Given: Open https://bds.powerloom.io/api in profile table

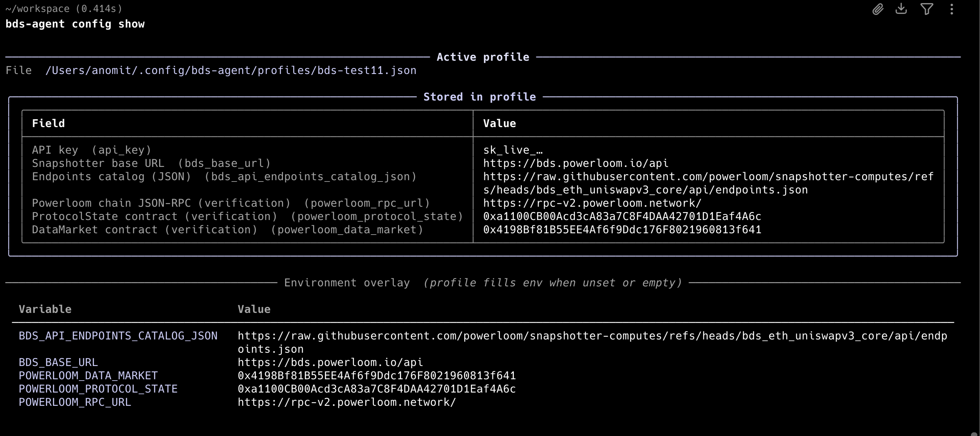Looking at the screenshot, I should 576,163.
